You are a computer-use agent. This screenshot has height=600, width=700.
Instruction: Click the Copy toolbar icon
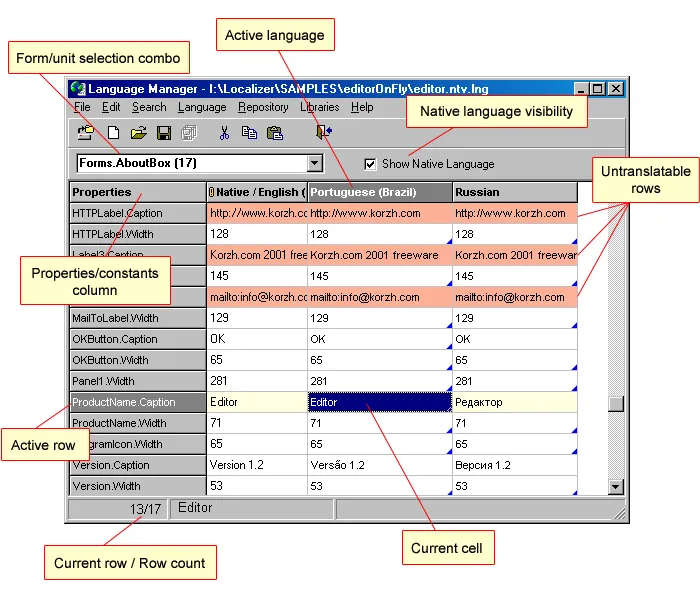(249, 132)
